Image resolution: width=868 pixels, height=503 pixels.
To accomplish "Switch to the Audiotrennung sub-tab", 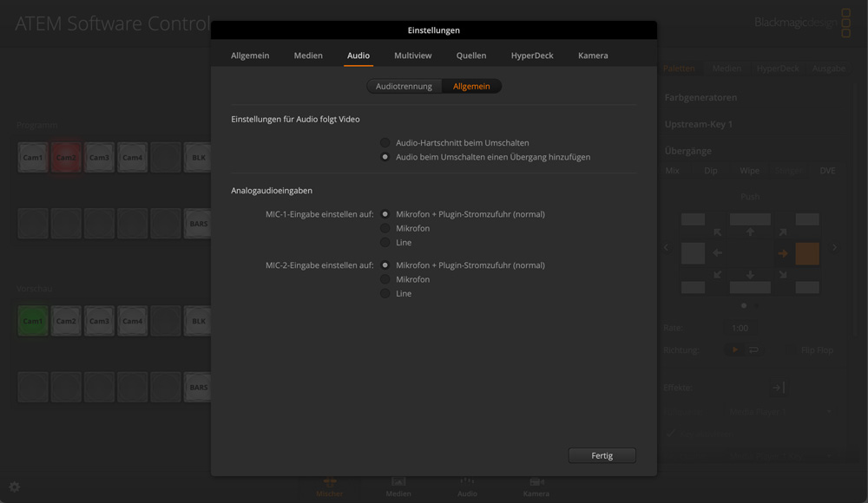I will (404, 87).
